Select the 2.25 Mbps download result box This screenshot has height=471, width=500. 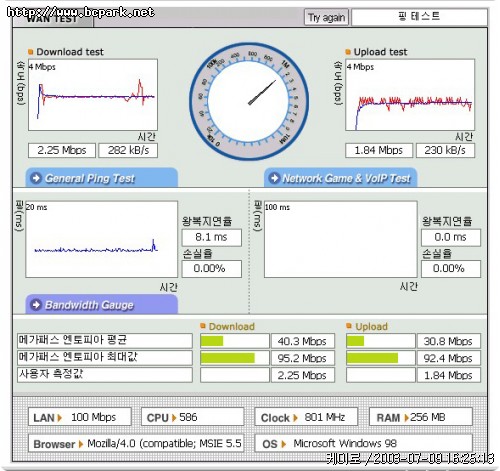click(62, 150)
